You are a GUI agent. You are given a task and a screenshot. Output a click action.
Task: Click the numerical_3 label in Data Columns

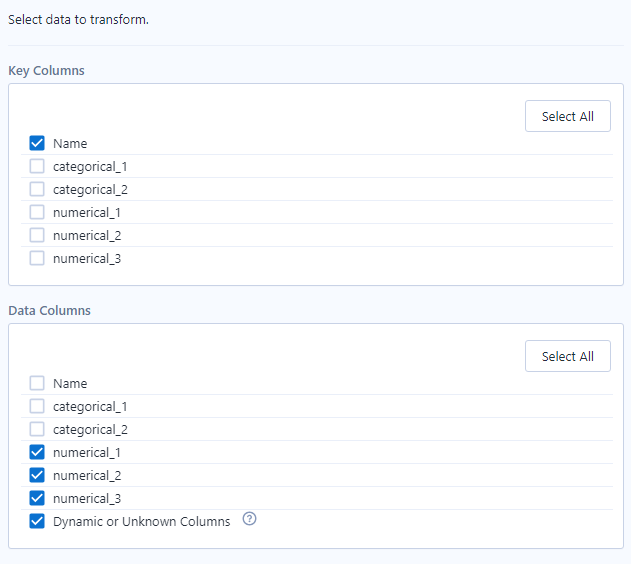[87, 498]
